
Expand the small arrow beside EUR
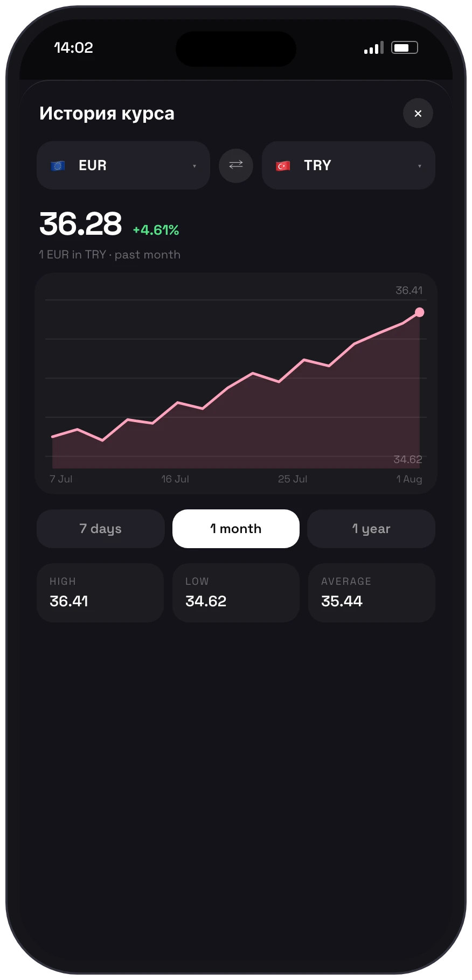click(195, 166)
